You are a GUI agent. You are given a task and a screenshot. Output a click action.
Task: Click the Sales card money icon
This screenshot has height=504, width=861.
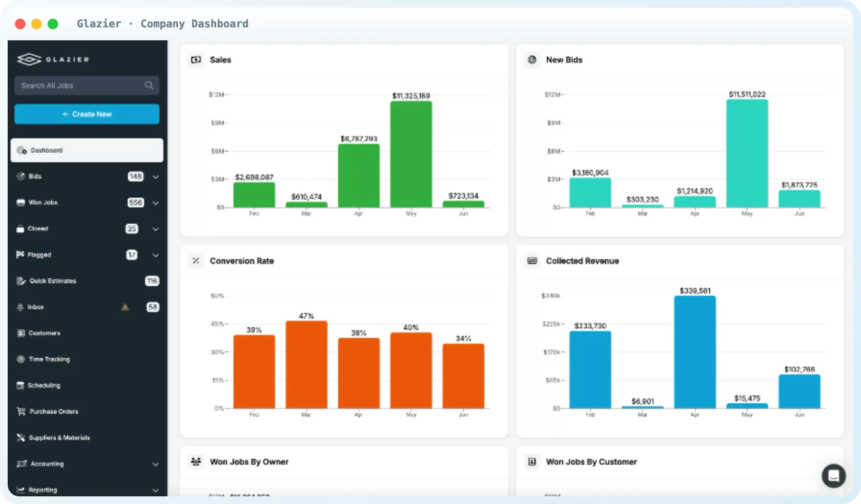196,60
